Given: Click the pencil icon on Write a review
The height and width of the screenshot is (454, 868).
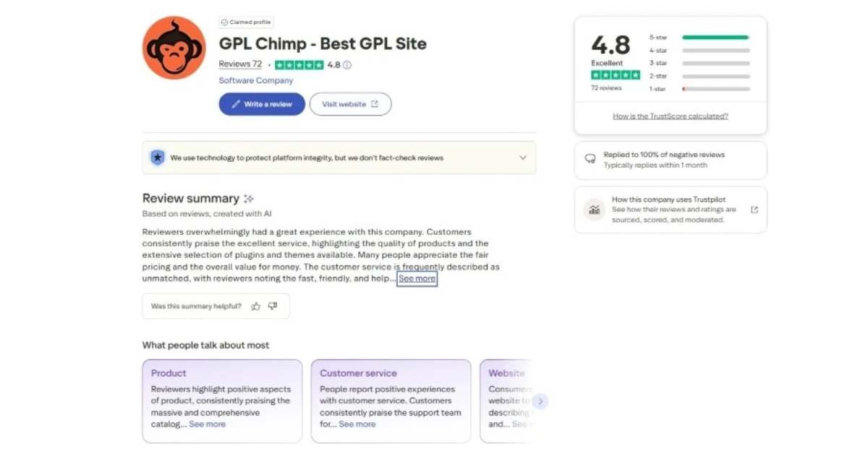Looking at the screenshot, I should (x=236, y=104).
